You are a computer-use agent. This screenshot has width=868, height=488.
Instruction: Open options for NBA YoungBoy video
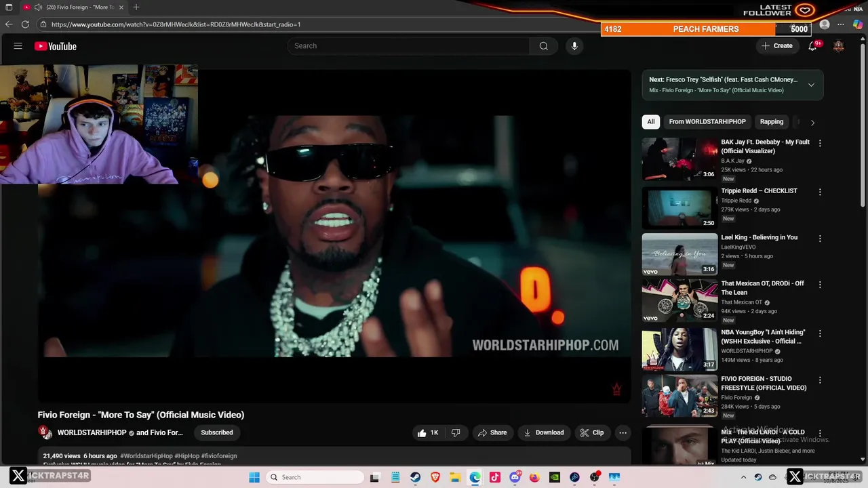tap(820, 333)
